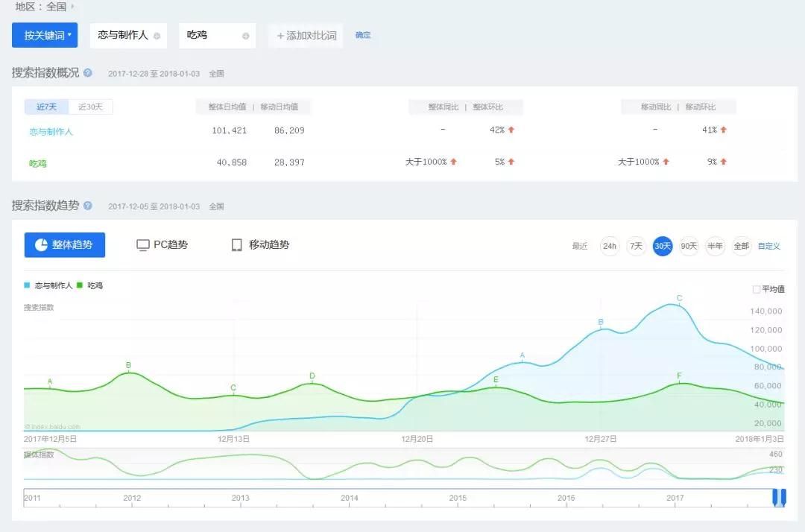Click the red up arrow beside 41%
Image resolution: width=805 pixels, height=532 pixels.
(723, 130)
